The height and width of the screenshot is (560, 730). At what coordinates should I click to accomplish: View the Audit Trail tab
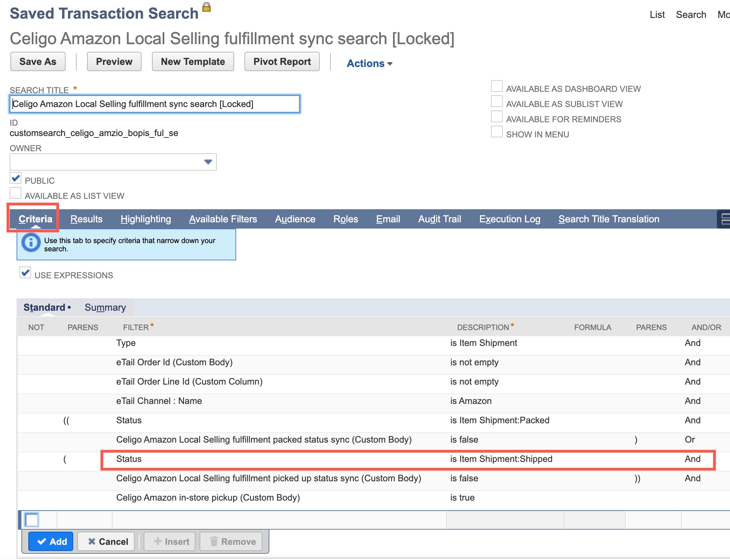click(x=440, y=219)
